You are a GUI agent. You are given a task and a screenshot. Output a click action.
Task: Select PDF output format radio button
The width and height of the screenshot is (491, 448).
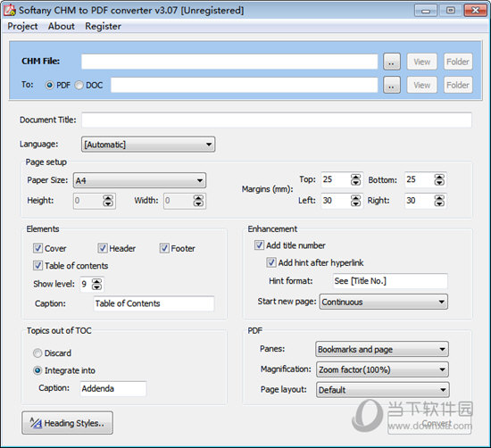pos(50,85)
